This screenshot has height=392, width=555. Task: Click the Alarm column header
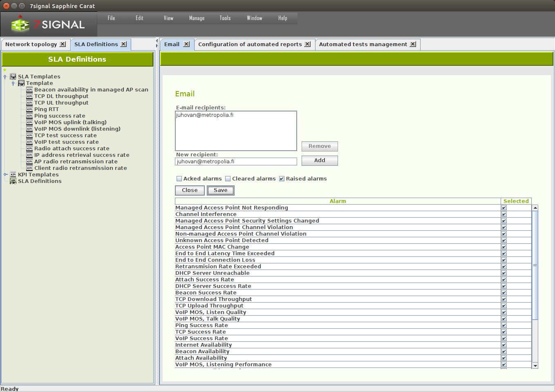338,201
